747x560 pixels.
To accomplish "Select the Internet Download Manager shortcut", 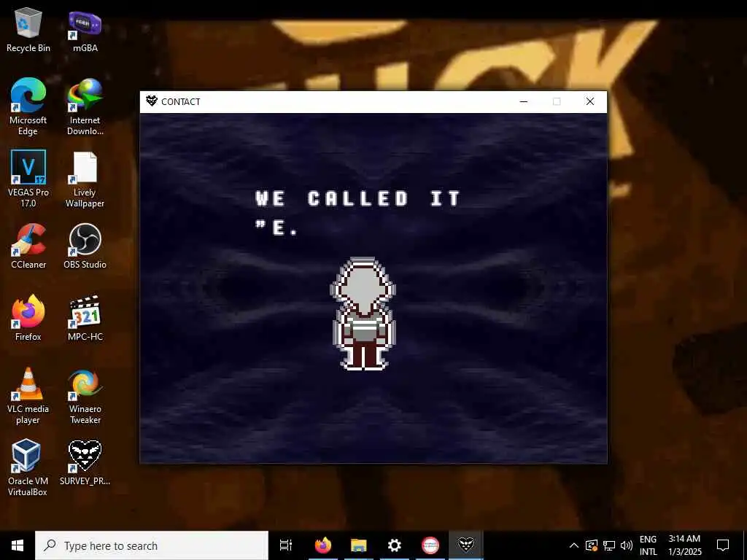I will [x=85, y=106].
